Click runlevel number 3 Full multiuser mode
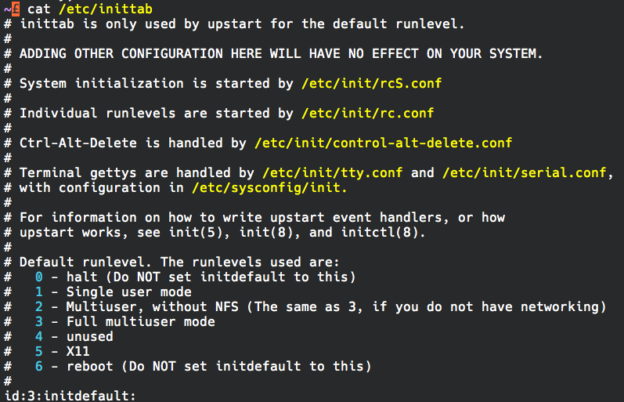624x402 pixels. click(x=37, y=321)
